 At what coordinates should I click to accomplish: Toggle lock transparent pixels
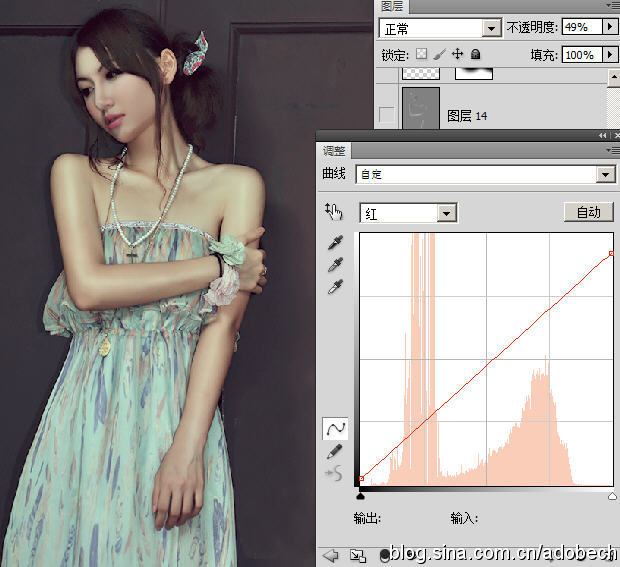(422, 54)
